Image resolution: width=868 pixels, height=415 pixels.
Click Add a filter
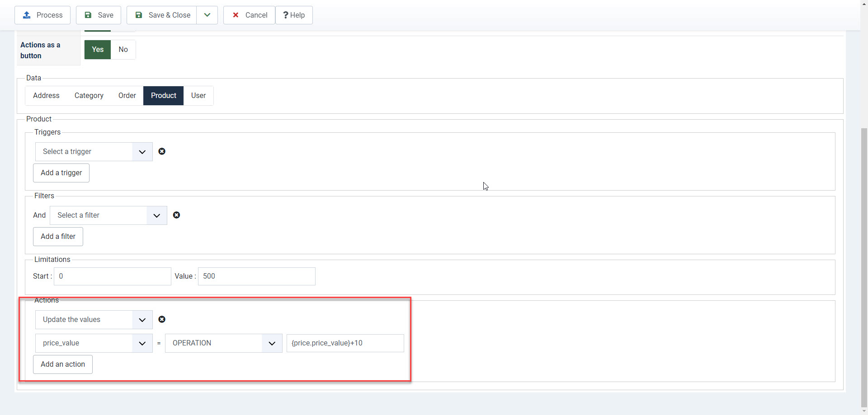tap(58, 237)
